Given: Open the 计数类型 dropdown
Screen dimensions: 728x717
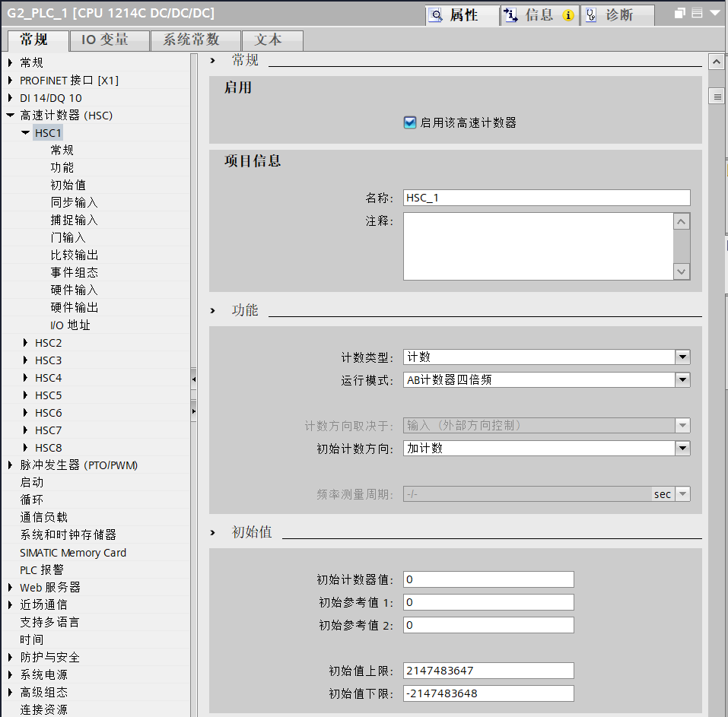Looking at the screenshot, I should [x=682, y=357].
